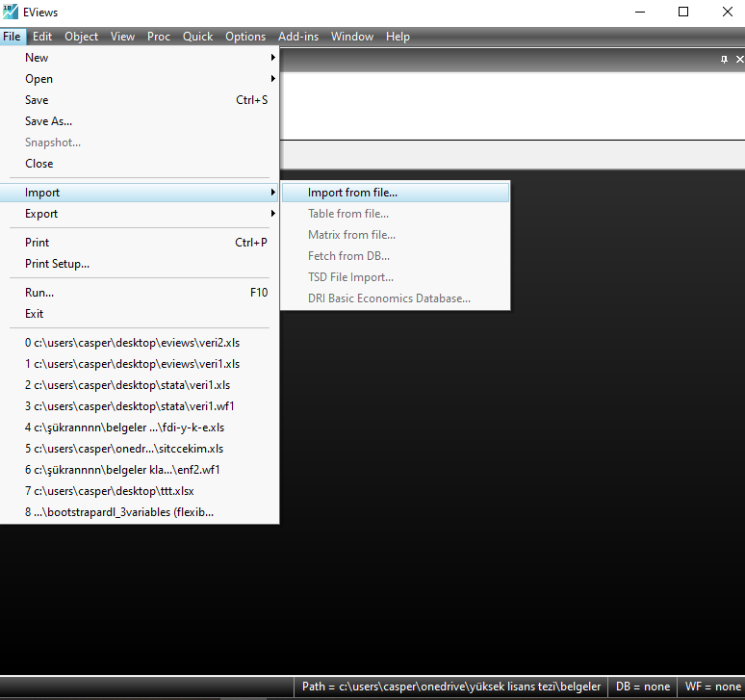Open recent file eviews\veri1.xls
745x700 pixels.
[x=140, y=364]
